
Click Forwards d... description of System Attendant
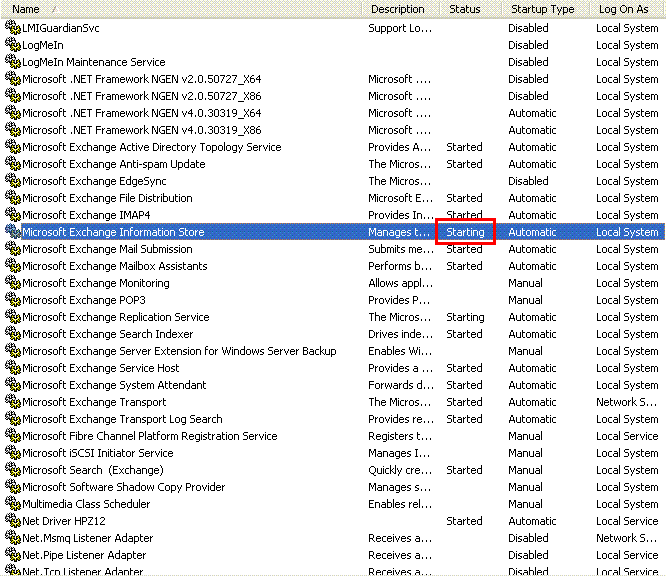coord(401,385)
